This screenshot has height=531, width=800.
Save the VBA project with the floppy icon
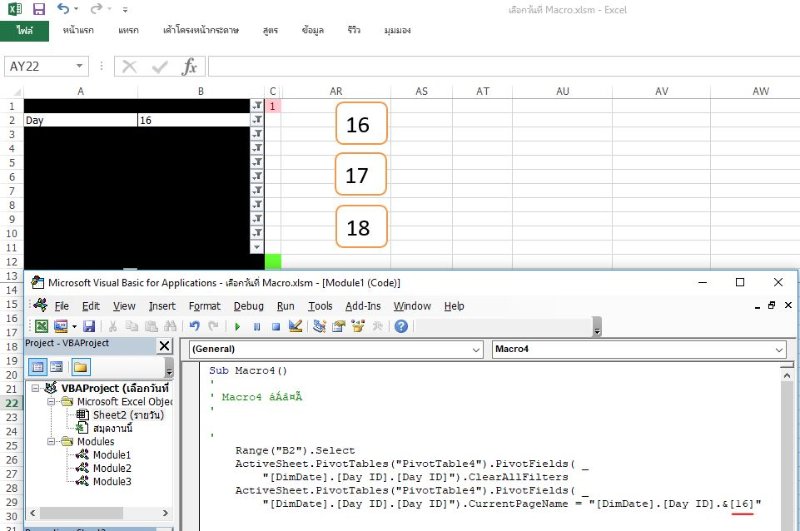click(x=89, y=326)
